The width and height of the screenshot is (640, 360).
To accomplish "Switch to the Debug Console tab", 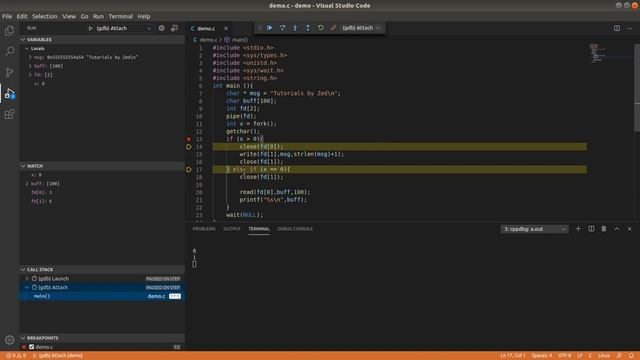I will 295,229.
